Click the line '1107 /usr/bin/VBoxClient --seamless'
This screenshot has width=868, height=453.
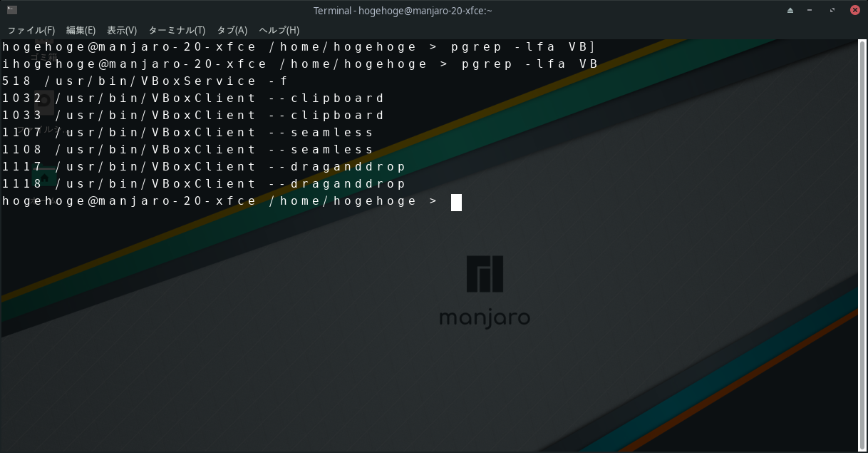(x=188, y=133)
